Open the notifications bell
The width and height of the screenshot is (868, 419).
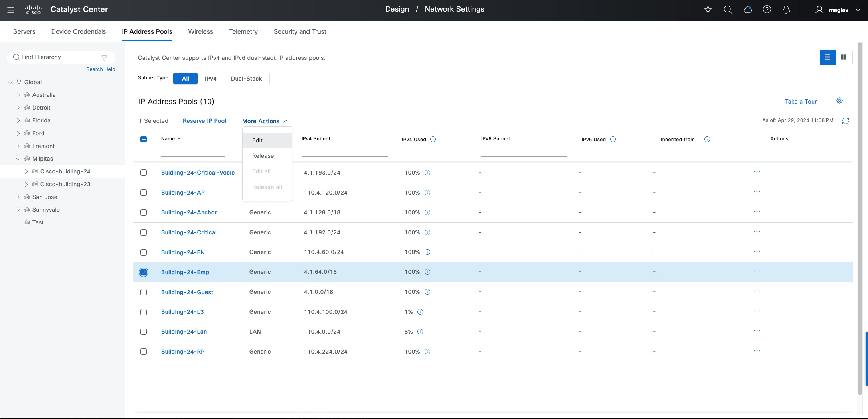786,10
